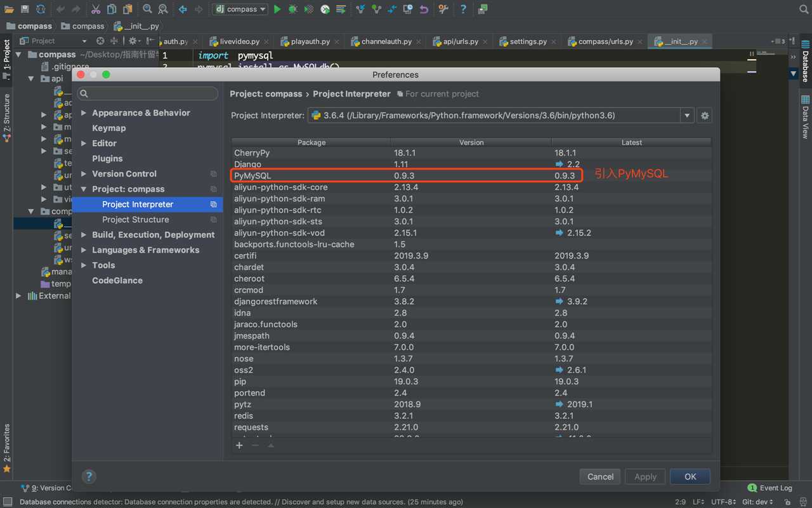
Task: Click the Replace toolbar icon
Action: click(x=163, y=9)
